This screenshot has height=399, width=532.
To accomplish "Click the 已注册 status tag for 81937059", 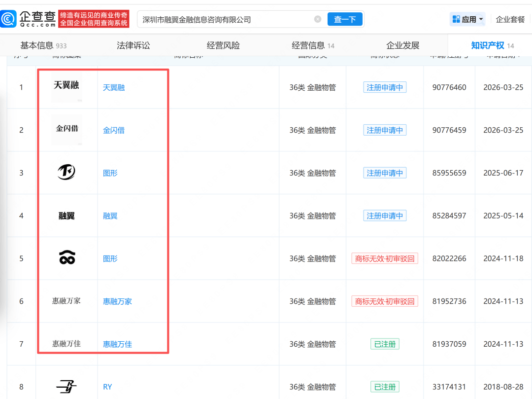I will click(385, 344).
